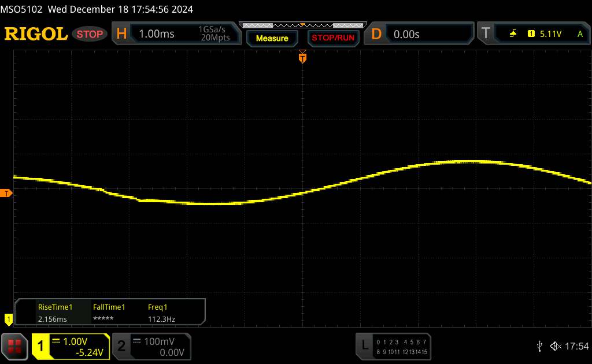This screenshot has height=364, width=592.
Task: Open the red function navigation grid icon
Action: point(14,346)
